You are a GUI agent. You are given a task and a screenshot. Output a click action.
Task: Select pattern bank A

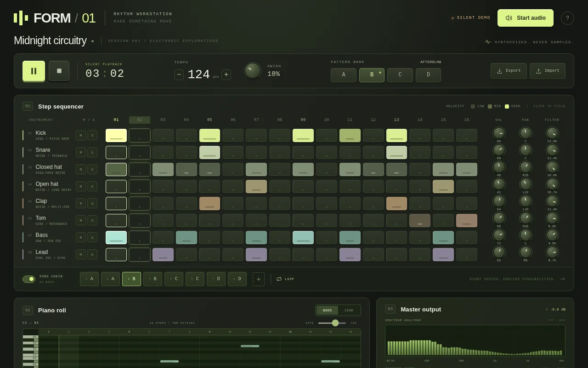tap(344, 75)
